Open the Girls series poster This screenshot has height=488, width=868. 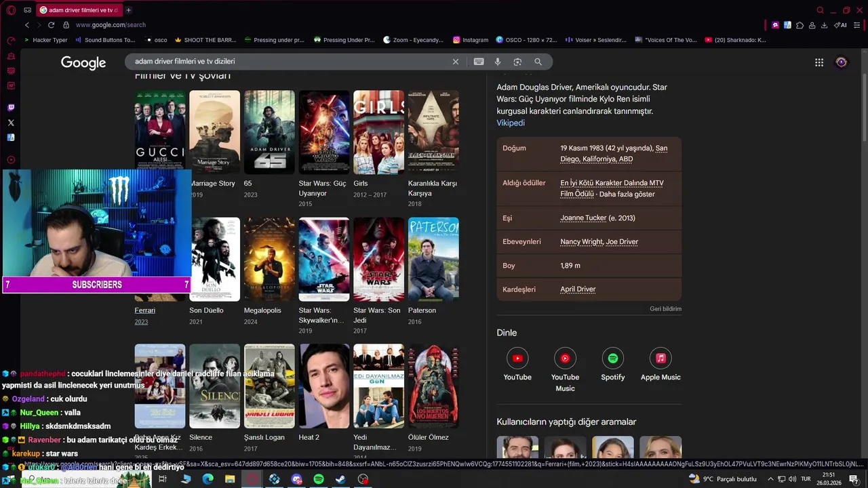(378, 132)
